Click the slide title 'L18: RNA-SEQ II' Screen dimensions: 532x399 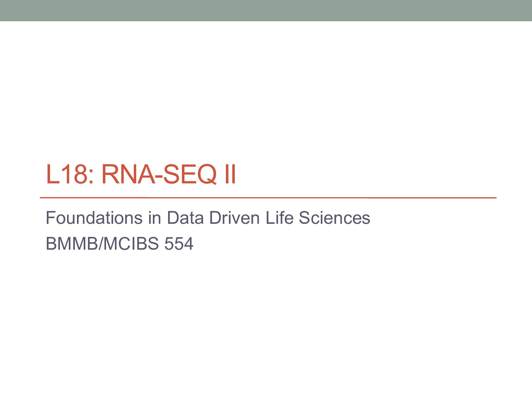tap(141, 174)
